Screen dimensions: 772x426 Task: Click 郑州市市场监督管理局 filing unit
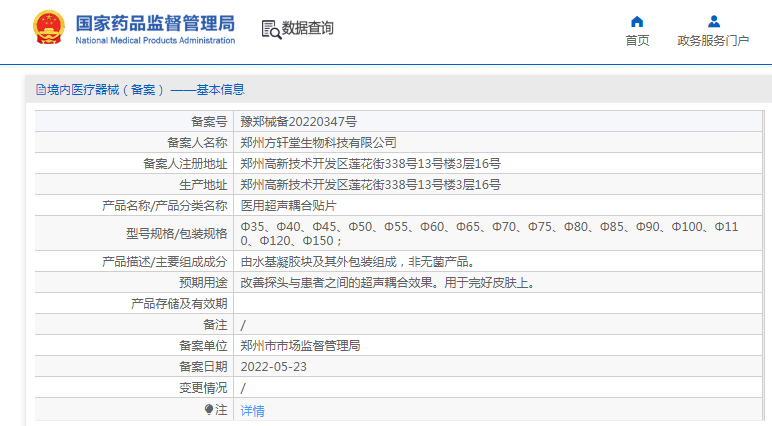pos(300,346)
